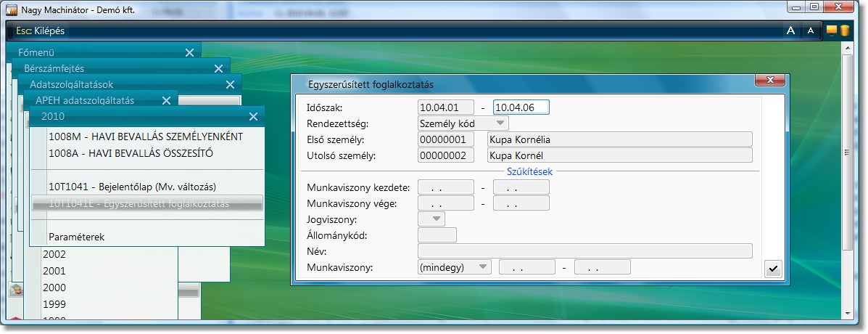Screen dimensions: 868x334
Task: Select 10T1041E - Egyszerűsített foglalkoztatás entry
Action: coord(147,203)
